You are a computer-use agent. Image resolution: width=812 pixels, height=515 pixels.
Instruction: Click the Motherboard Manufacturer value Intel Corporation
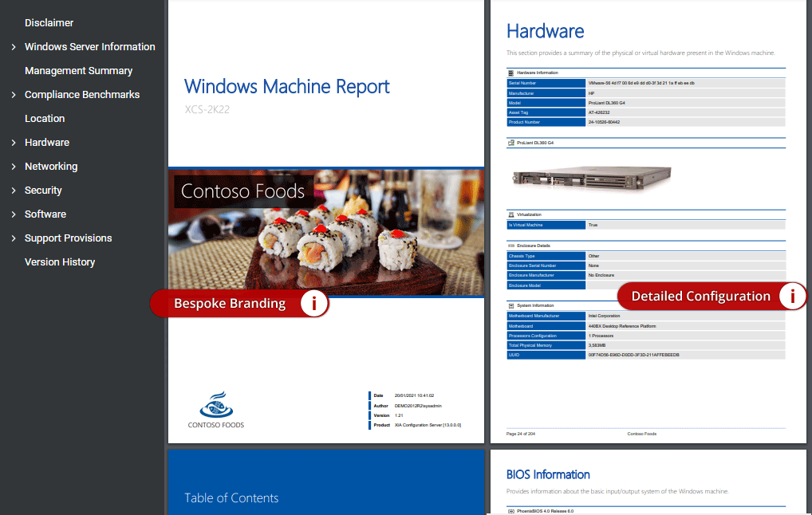point(604,316)
